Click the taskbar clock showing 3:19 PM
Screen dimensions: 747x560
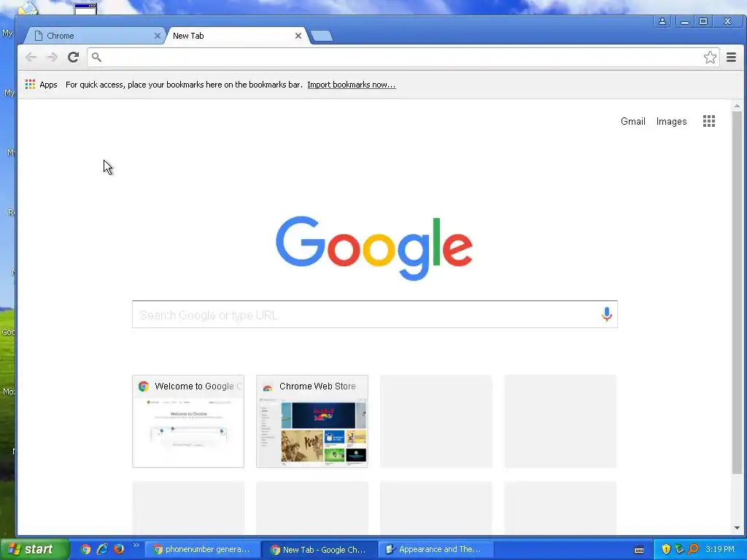720,549
